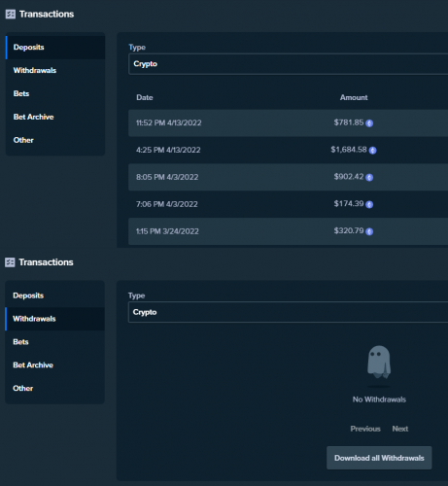The width and height of the screenshot is (448, 486).
Task: Click the crypto coin icon next to $1,684.58
Action: click(x=372, y=151)
